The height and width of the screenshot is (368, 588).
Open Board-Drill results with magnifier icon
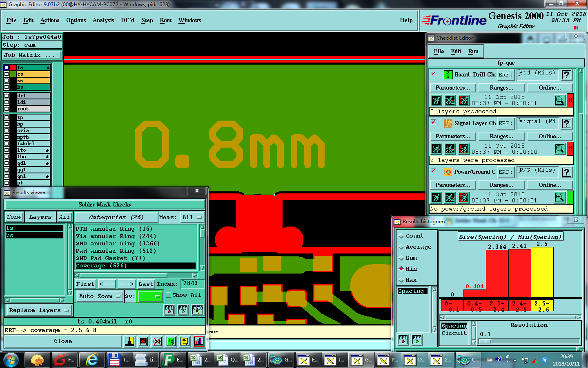560,100
